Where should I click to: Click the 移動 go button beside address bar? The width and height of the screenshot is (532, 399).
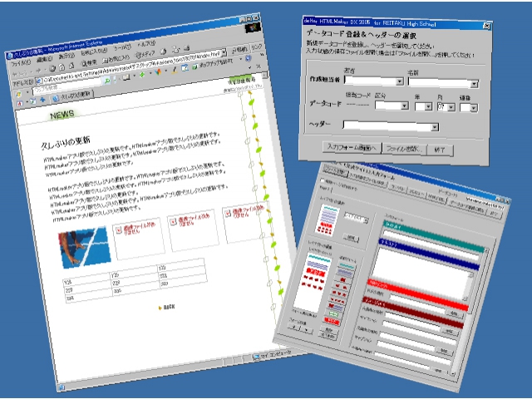coord(239,50)
